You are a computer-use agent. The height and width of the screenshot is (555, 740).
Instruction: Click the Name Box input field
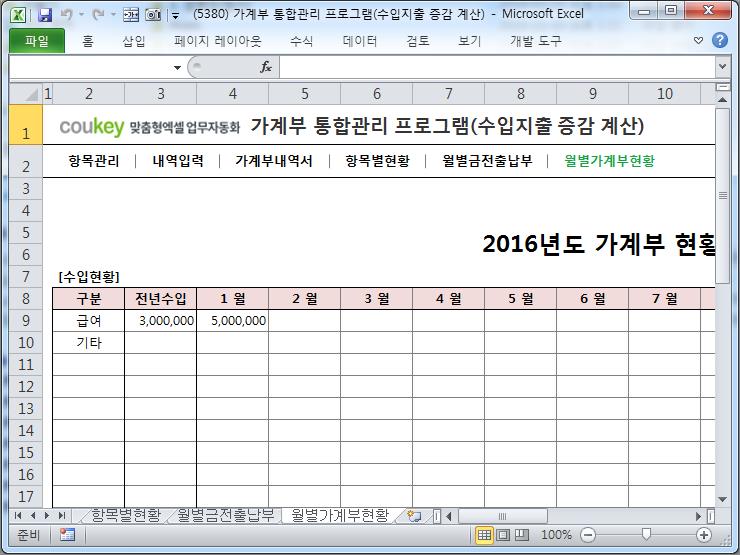click(x=90, y=67)
